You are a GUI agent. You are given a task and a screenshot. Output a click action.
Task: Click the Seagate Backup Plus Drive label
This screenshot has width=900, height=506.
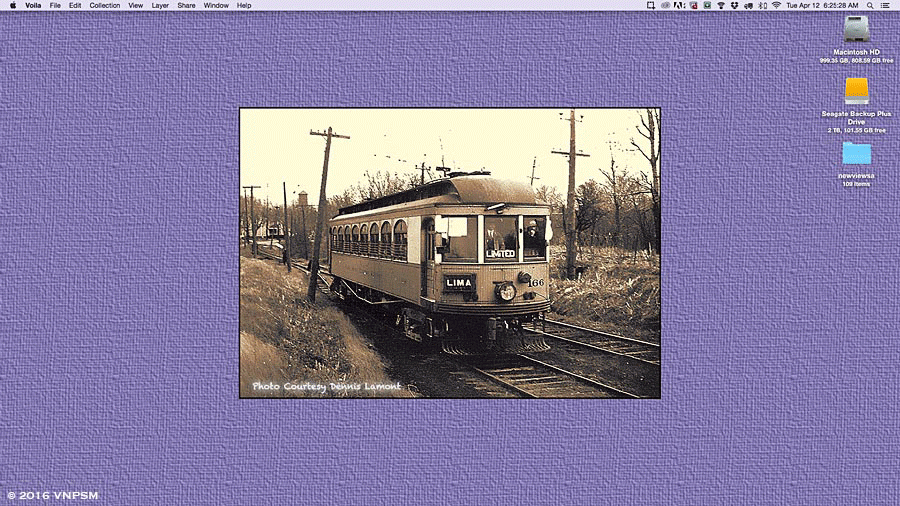[x=856, y=118]
